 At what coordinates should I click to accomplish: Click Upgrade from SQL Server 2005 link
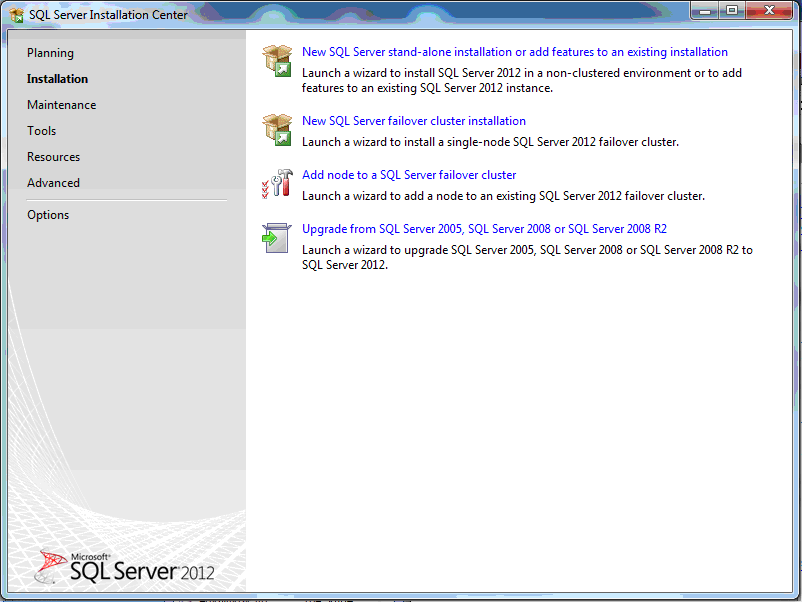click(x=484, y=229)
